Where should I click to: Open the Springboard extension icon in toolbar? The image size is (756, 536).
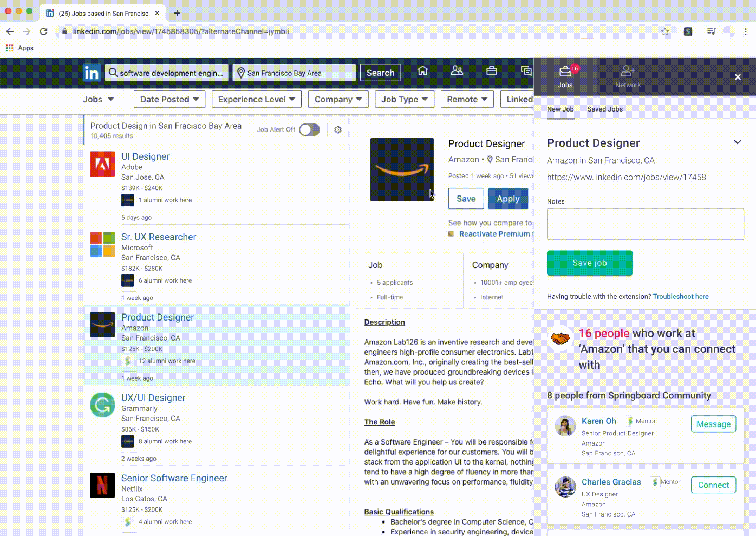[688, 31]
